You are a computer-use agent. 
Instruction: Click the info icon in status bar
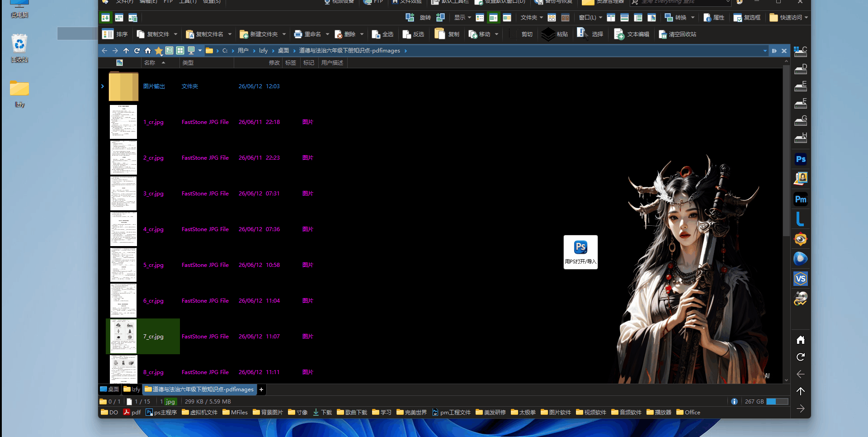[x=734, y=402]
